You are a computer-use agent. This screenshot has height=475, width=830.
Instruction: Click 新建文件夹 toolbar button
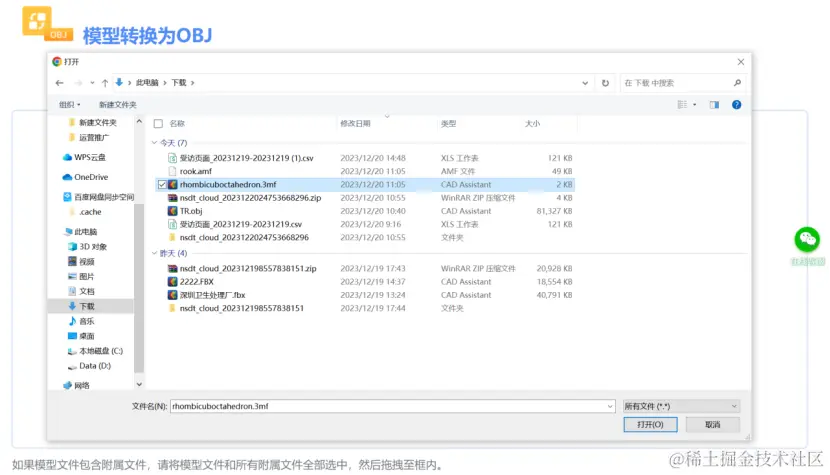118,105
